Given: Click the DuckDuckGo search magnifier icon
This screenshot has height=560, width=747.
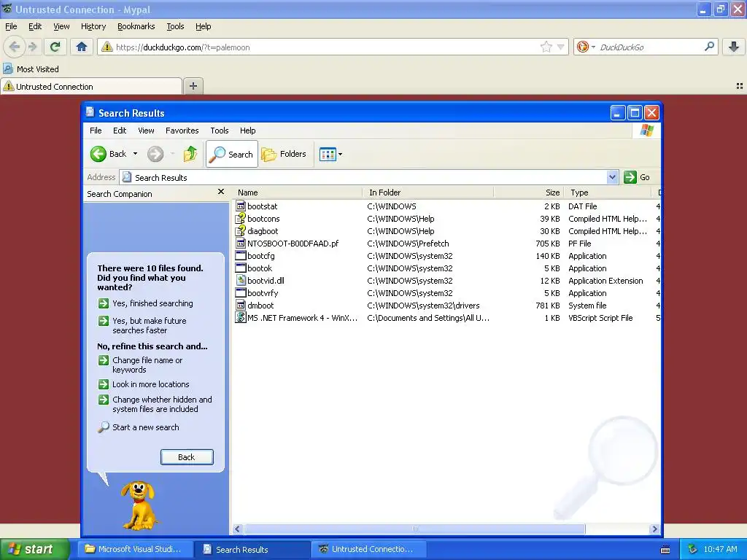Looking at the screenshot, I should [x=709, y=47].
